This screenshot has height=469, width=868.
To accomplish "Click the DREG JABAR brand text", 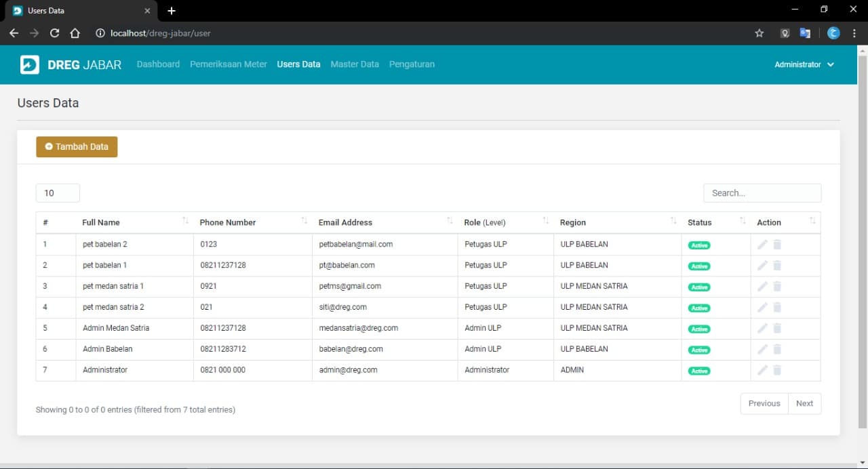I will (85, 65).
